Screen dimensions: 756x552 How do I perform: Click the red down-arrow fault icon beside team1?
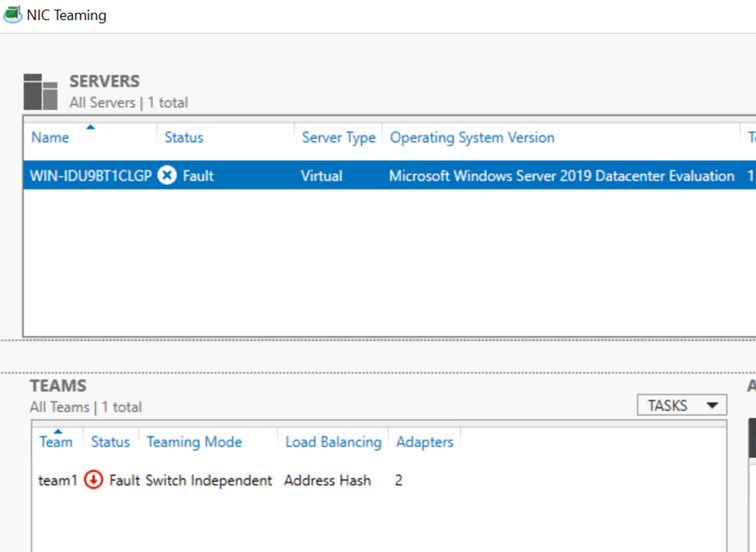coord(94,480)
